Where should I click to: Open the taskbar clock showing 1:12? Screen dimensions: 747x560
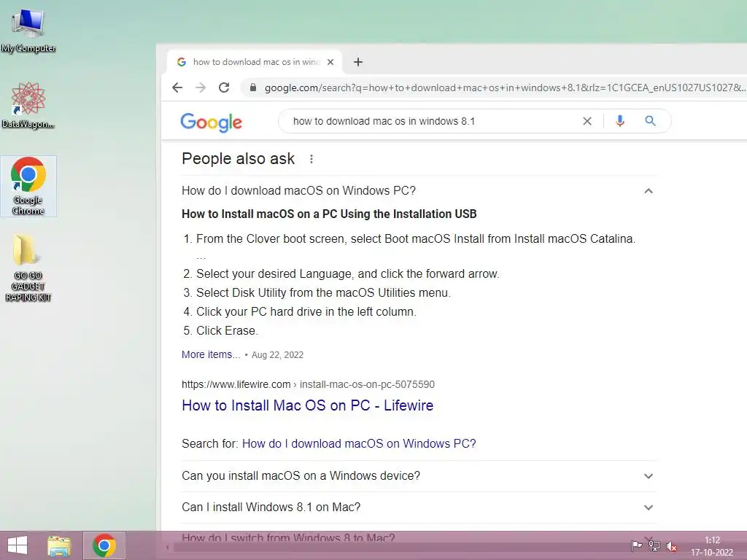pos(712,546)
